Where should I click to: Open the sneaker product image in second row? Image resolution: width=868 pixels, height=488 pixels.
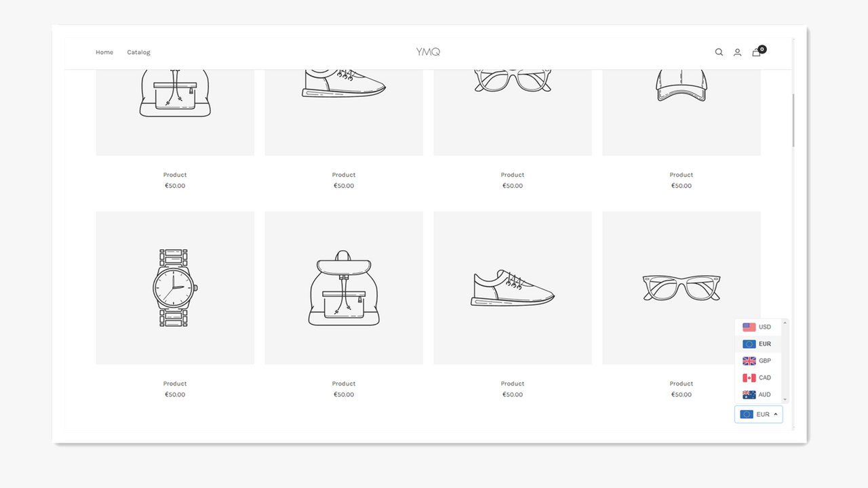[513, 288]
